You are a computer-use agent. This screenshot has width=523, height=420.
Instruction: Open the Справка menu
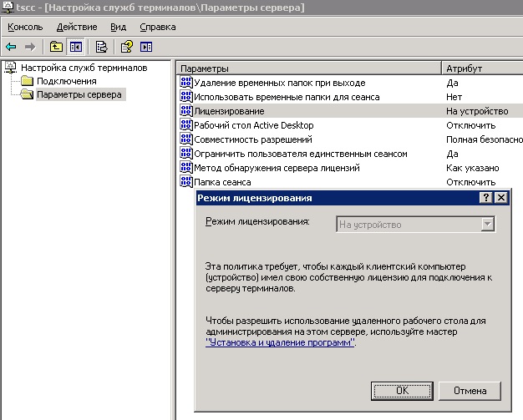pyautogui.click(x=158, y=27)
